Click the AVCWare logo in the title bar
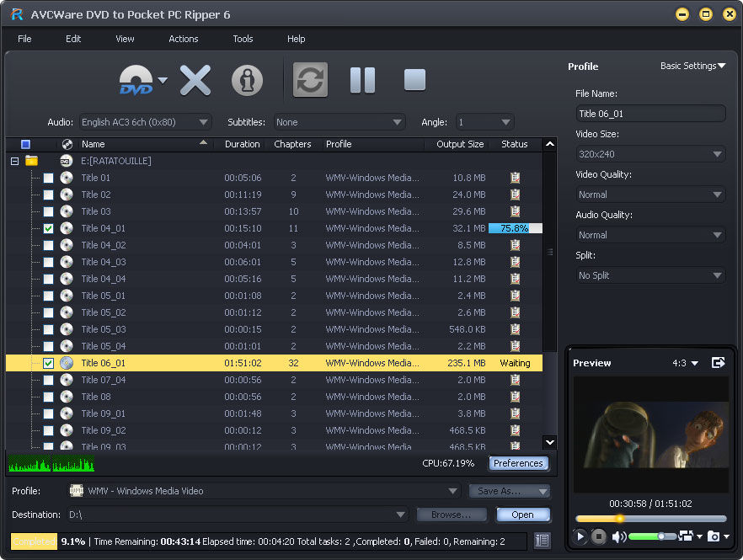 (x=17, y=14)
